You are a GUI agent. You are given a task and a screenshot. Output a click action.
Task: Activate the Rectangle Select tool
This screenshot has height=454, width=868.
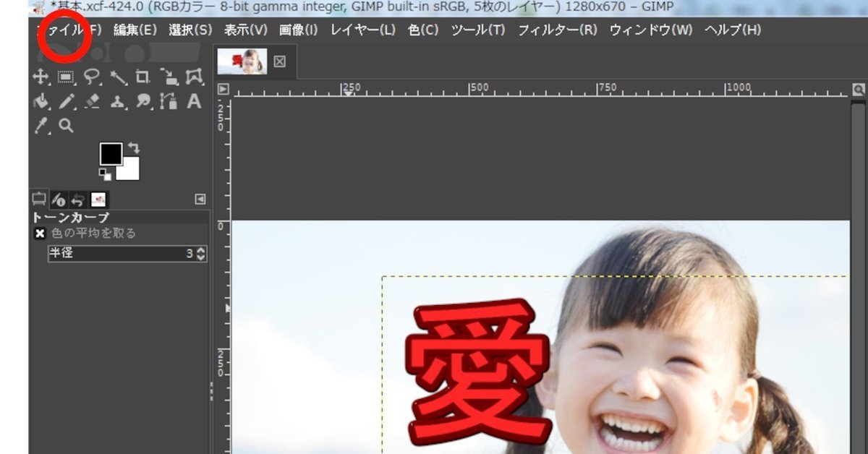pyautogui.click(x=64, y=76)
